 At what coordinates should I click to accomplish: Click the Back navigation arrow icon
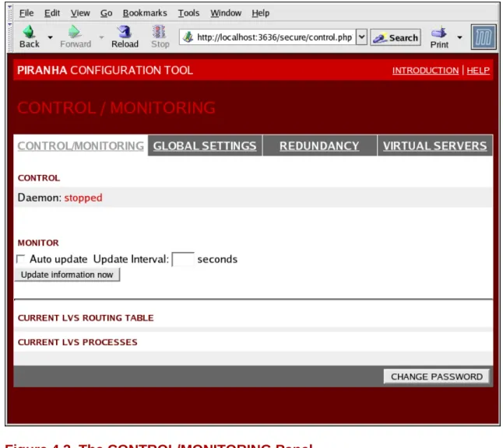(29, 32)
